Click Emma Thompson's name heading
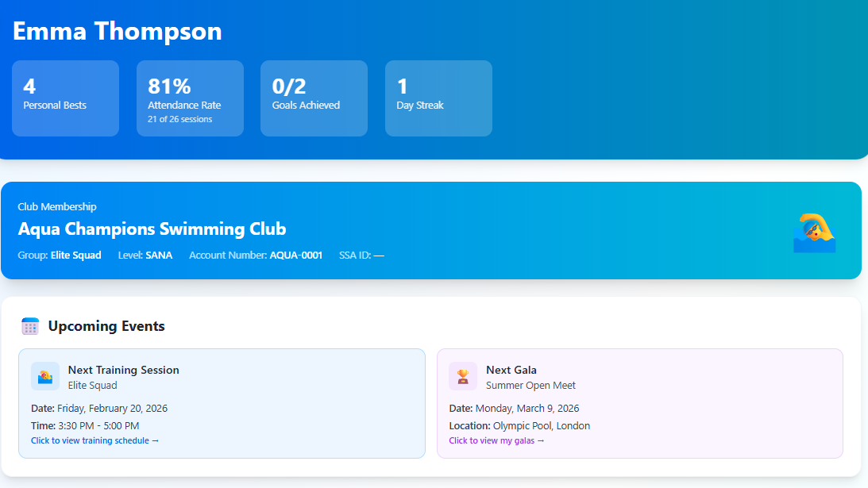The width and height of the screenshot is (868, 488). tap(117, 31)
